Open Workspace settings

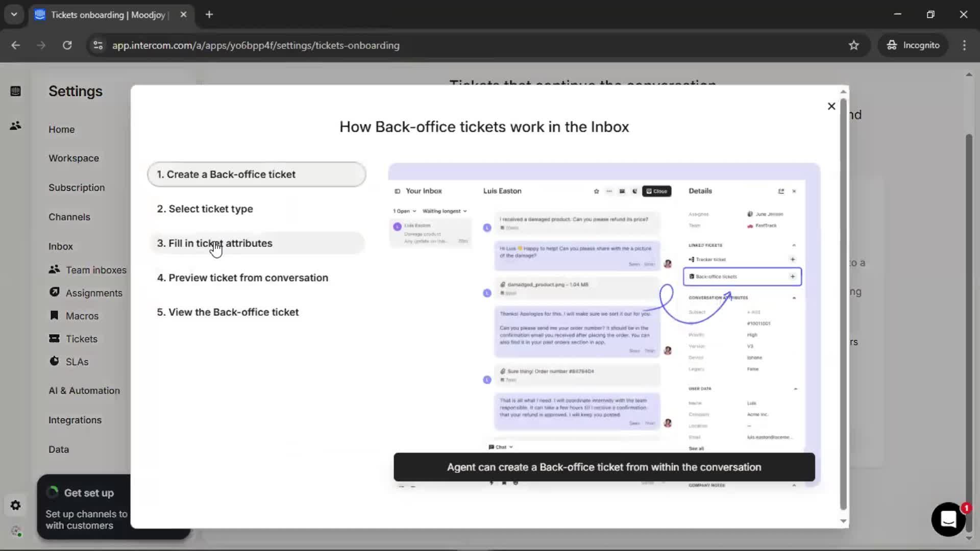pos(73,158)
